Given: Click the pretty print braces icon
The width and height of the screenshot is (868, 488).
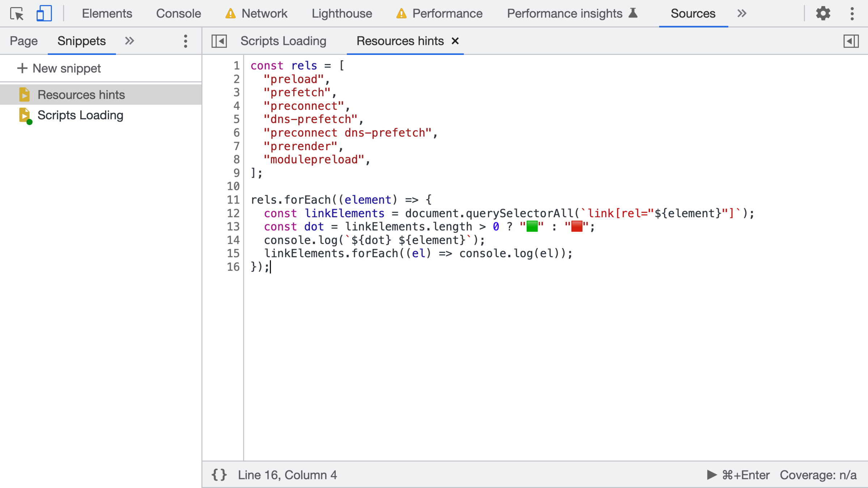Looking at the screenshot, I should (x=219, y=475).
